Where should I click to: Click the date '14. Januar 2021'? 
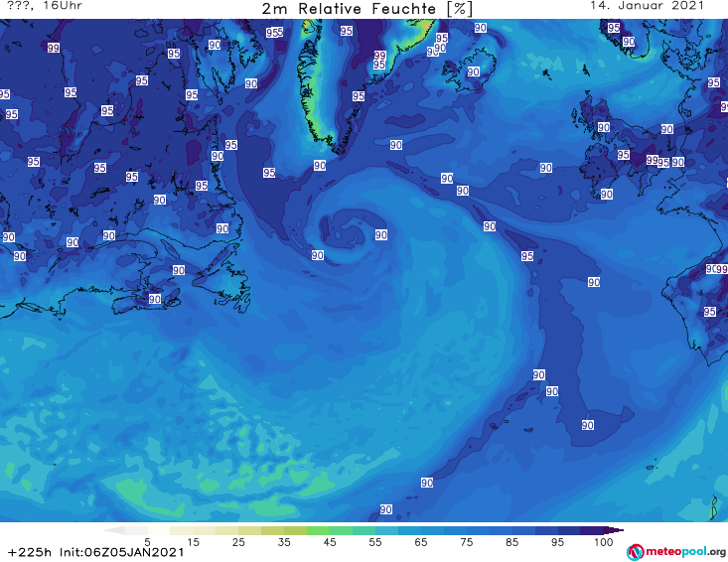pyautogui.click(x=647, y=6)
